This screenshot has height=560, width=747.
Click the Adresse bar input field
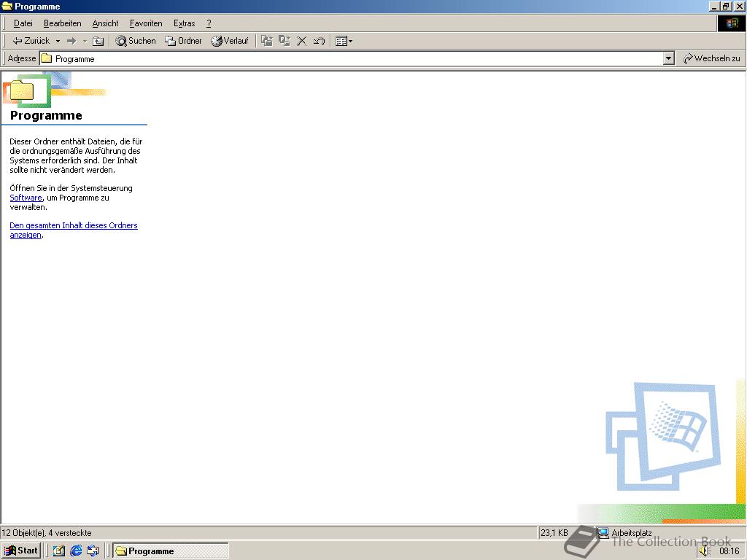point(352,58)
